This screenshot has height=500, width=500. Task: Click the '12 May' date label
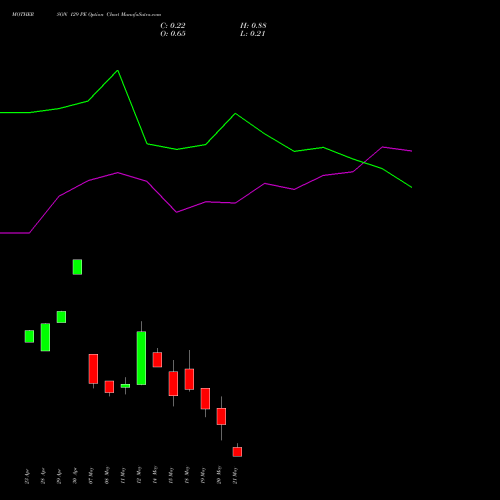coord(139,475)
